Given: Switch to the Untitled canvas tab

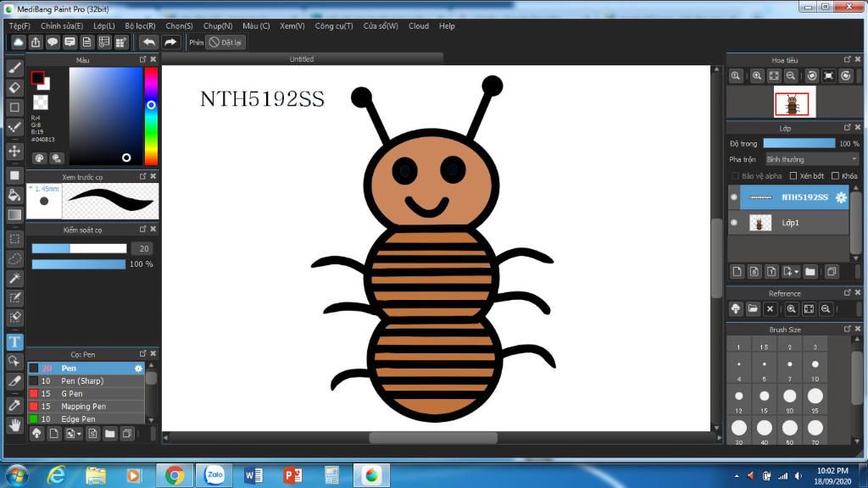Looking at the screenshot, I should click(x=302, y=59).
